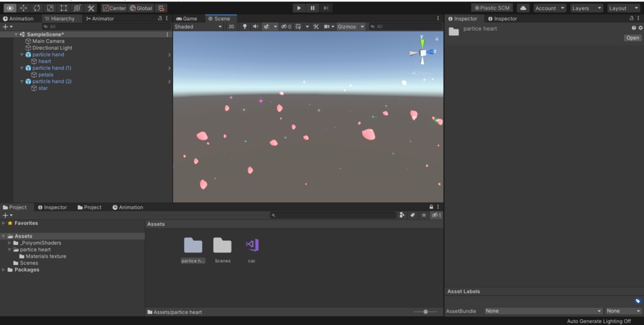The image size is (644, 325).
Task: Start Play mode
Action: [299, 8]
